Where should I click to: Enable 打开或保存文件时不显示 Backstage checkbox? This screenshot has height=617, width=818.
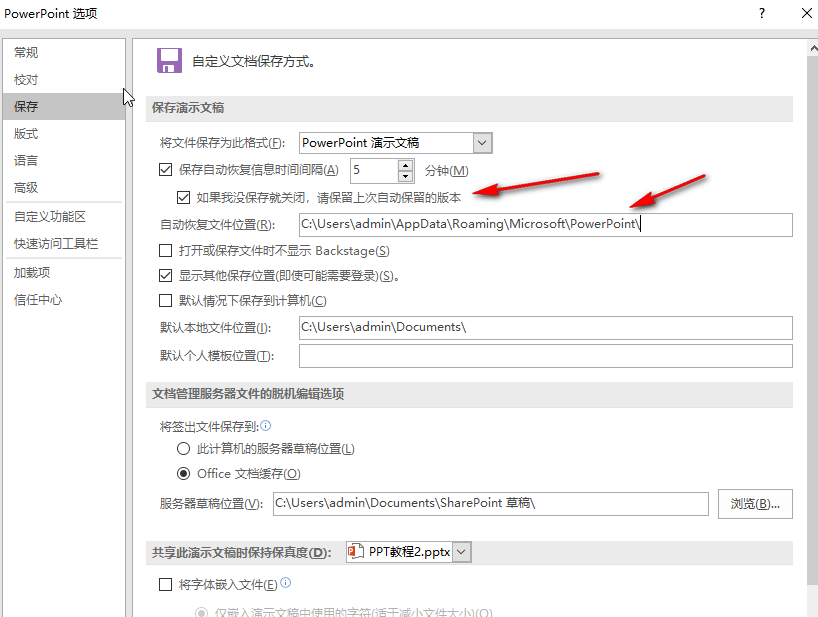point(166,251)
